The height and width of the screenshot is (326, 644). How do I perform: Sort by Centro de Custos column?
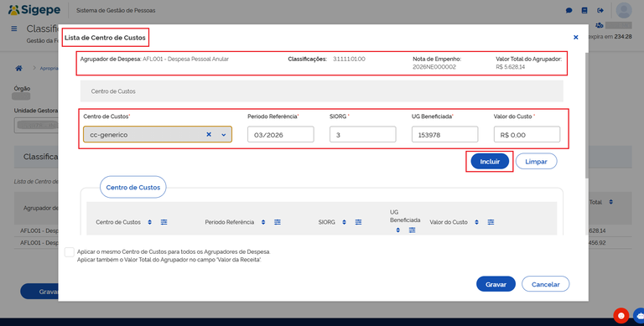click(150, 222)
